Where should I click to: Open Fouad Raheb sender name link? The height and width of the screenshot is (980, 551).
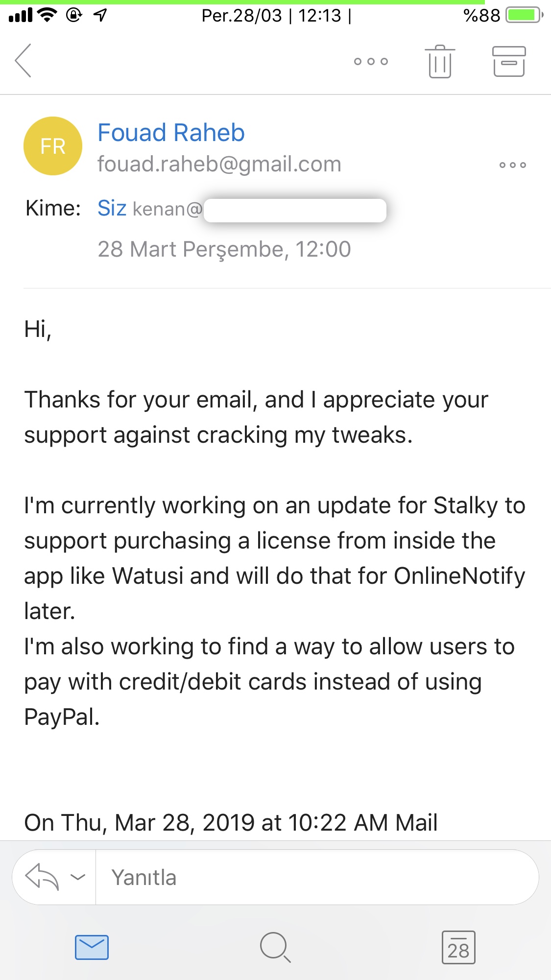(171, 133)
